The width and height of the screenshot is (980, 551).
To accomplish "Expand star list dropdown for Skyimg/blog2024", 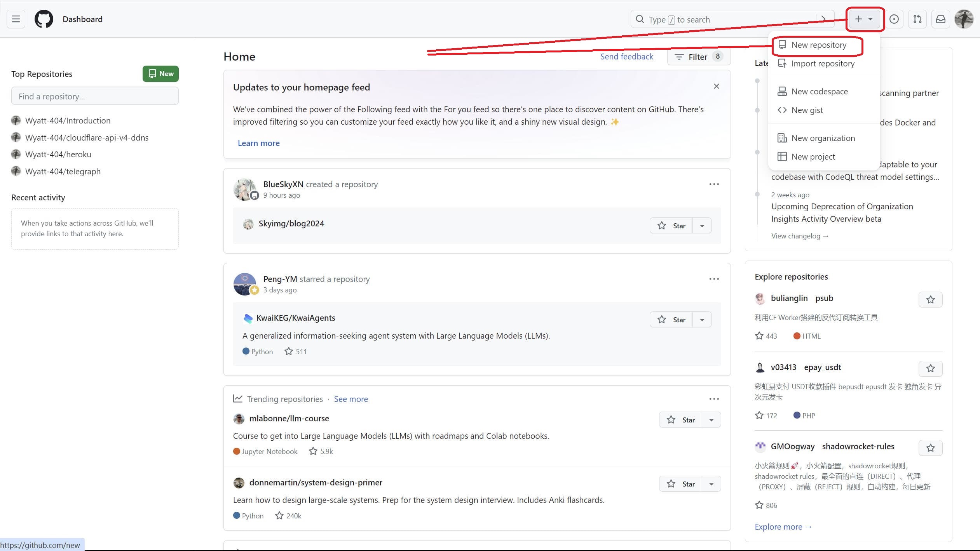I will [702, 226].
